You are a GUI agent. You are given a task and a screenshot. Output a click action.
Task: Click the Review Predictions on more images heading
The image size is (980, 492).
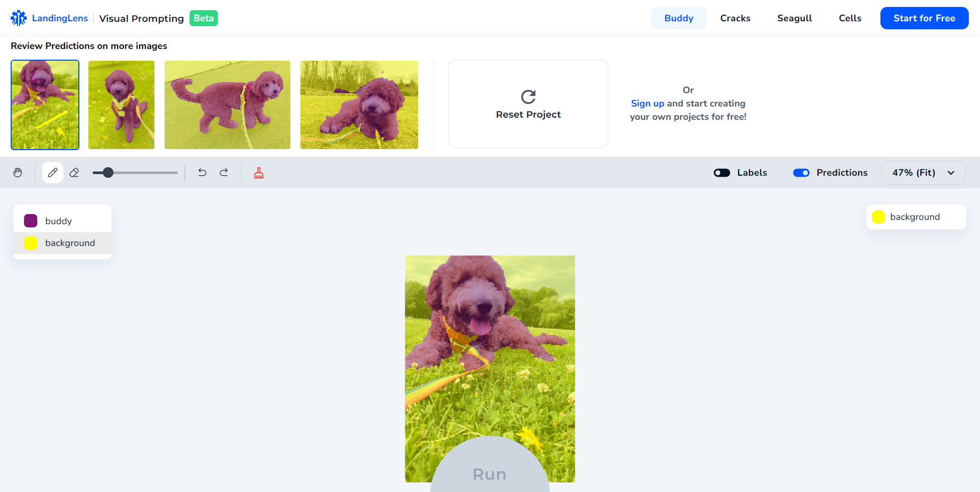(89, 46)
